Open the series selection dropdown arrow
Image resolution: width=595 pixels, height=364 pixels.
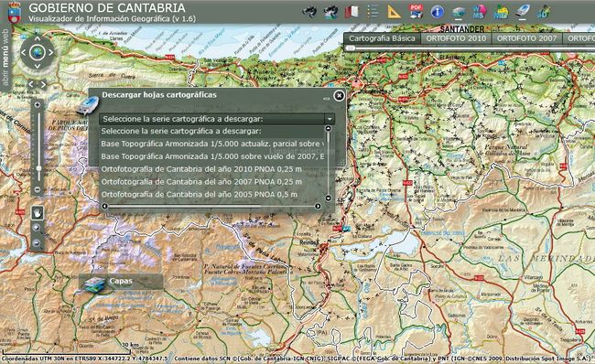point(330,119)
